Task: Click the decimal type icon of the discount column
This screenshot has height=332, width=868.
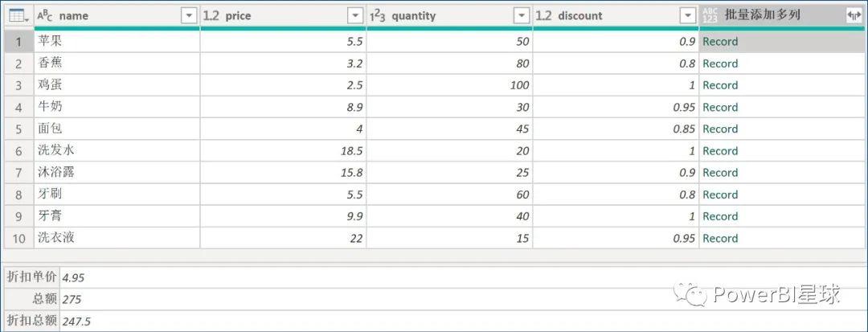Action: [x=543, y=16]
